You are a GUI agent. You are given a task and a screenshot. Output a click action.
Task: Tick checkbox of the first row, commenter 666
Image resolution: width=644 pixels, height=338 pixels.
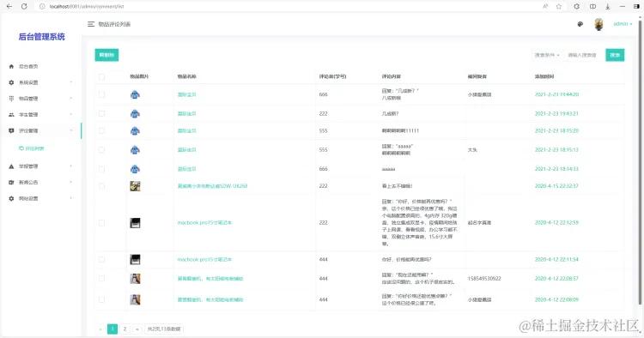[101, 94]
